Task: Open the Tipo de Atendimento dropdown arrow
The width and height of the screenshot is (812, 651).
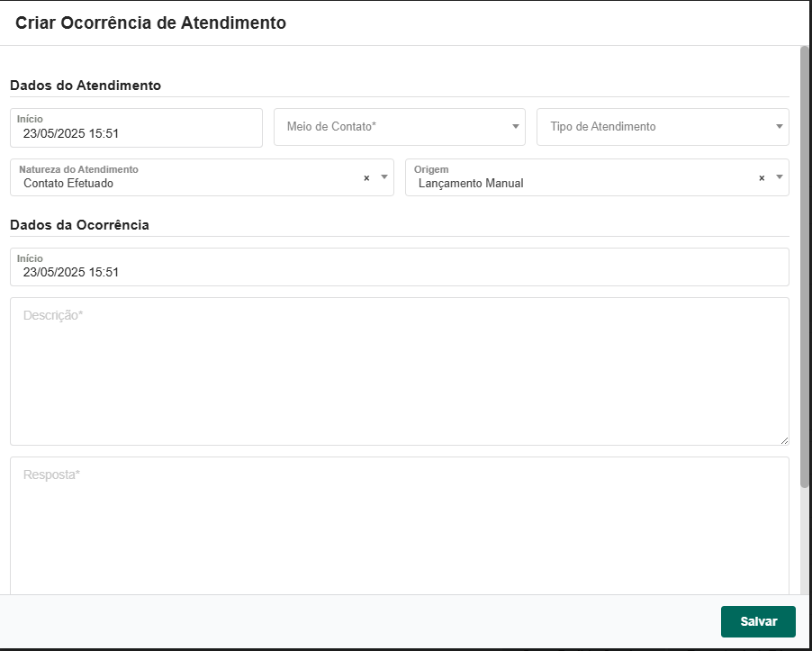Action: (x=779, y=127)
